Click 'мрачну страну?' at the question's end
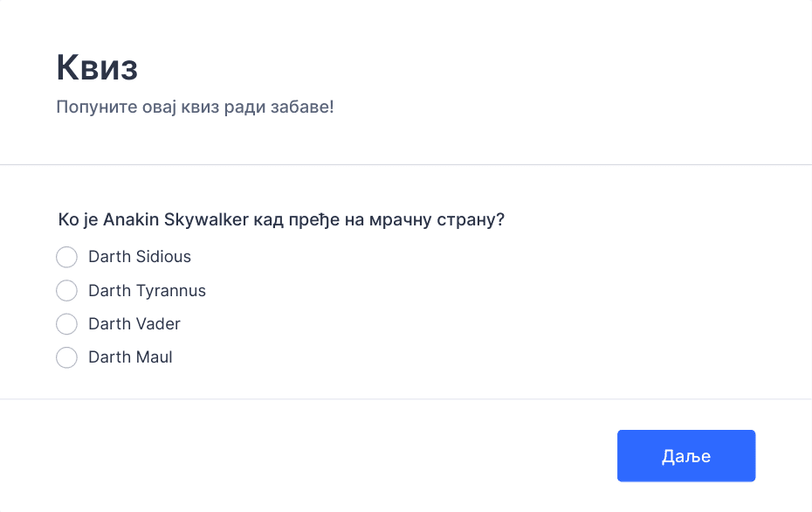Viewport: 812px width, 512px height. tap(437, 219)
